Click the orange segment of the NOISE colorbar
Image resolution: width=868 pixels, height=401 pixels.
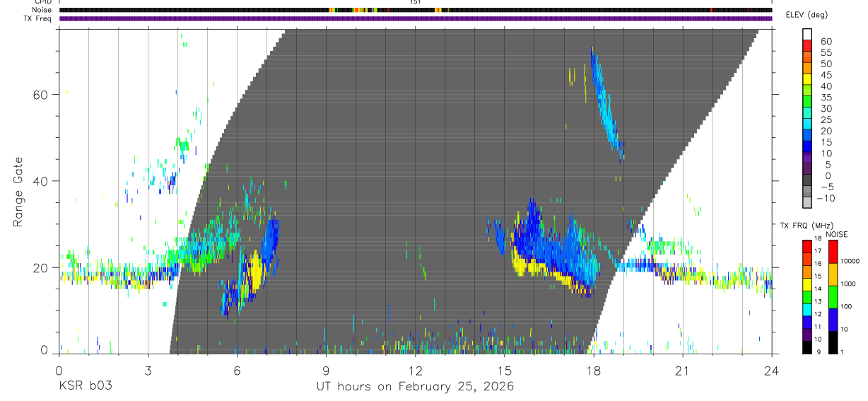pyautogui.click(x=833, y=274)
